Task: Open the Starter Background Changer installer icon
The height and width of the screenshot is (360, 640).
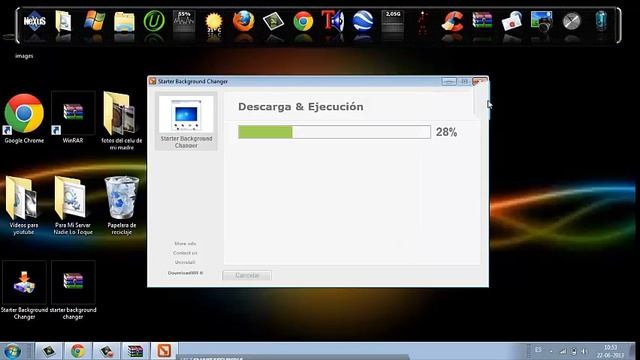Action: (24, 291)
